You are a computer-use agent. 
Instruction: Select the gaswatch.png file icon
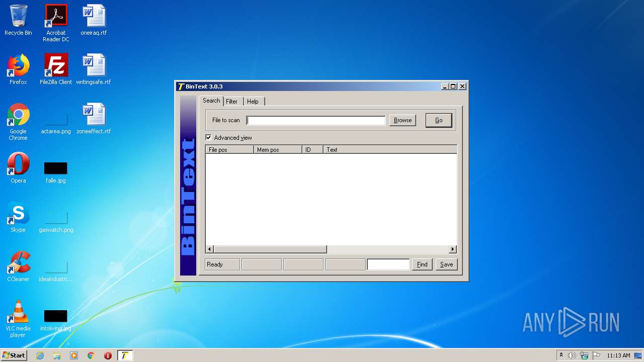(56, 221)
